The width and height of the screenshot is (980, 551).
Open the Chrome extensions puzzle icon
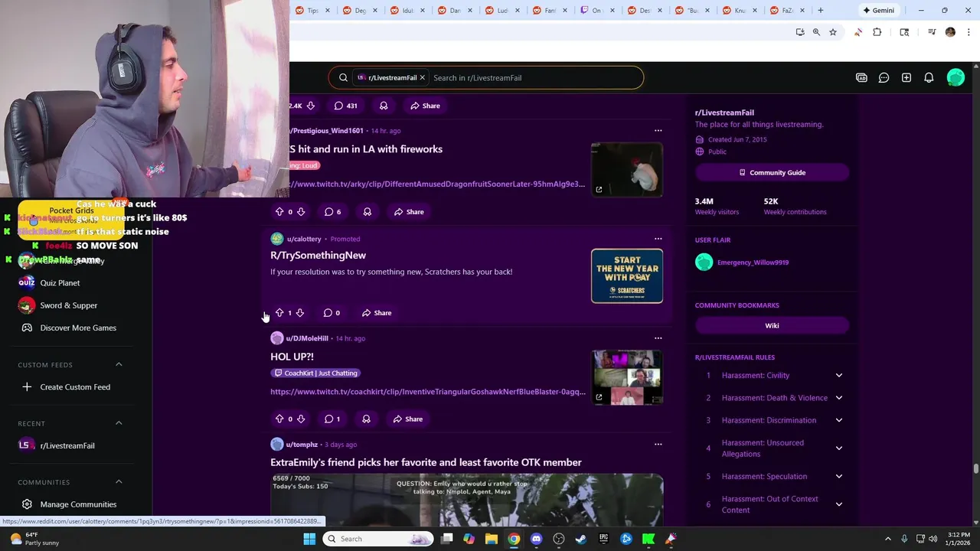pos(877,32)
